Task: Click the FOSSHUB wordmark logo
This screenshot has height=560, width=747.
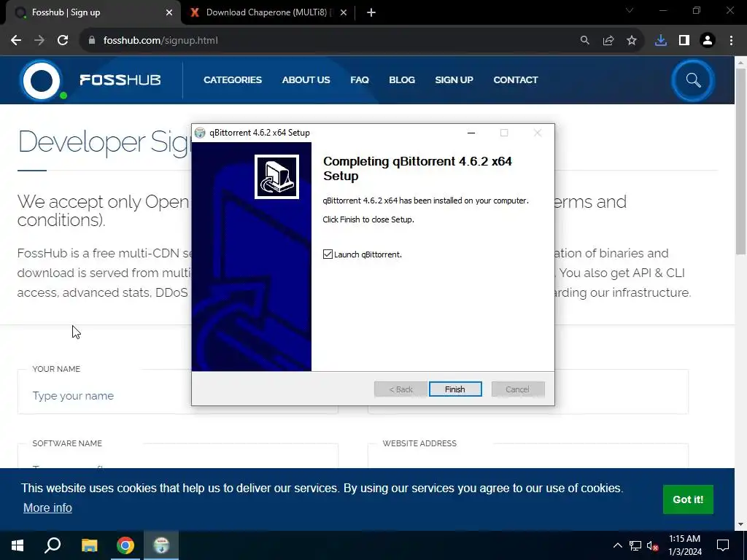Action: tap(120, 80)
